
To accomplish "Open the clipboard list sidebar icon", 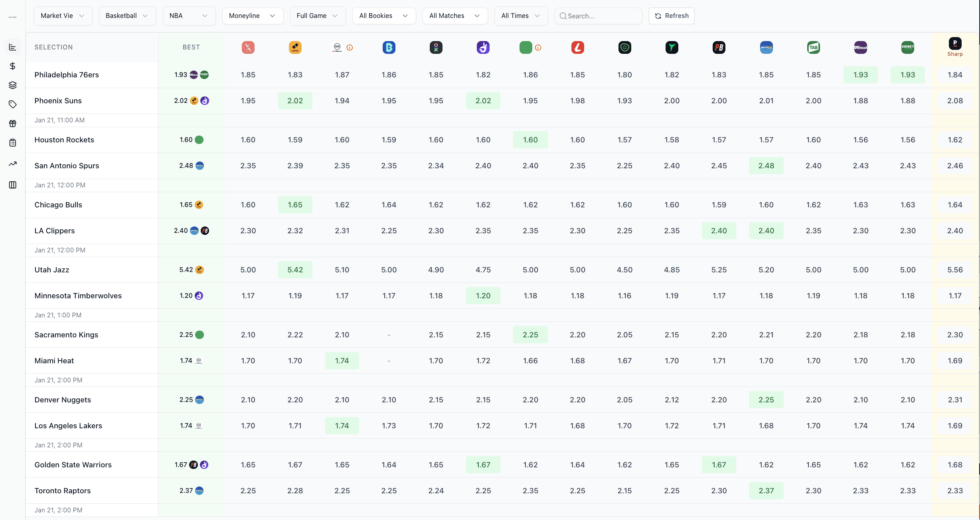I will [x=13, y=143].
